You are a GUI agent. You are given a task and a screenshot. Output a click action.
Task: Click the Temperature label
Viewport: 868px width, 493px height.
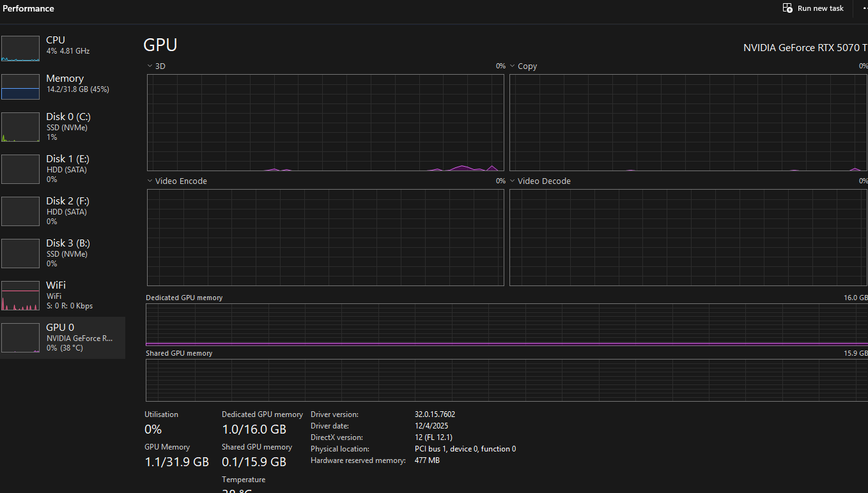(x=244, y=480)
